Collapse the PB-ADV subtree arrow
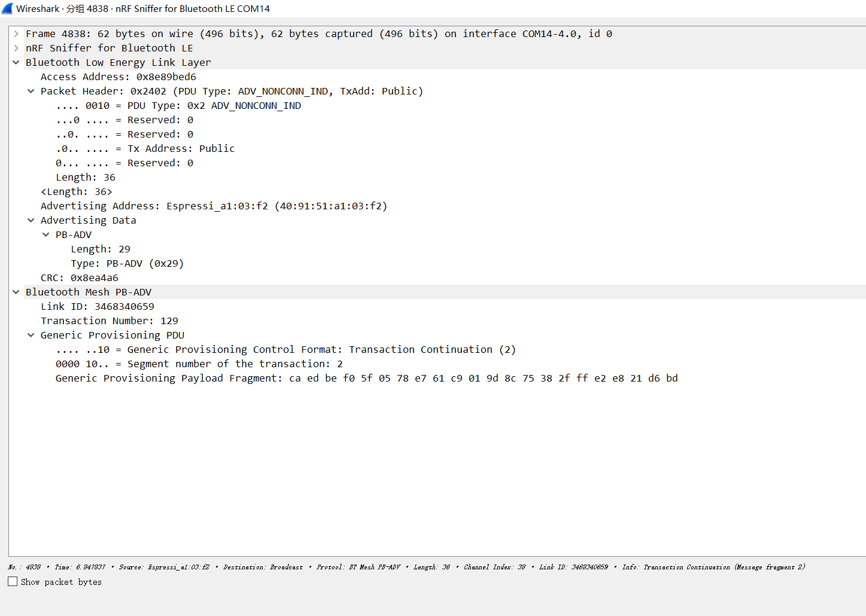This screenshot has width=866, height=616. pos(46,235)
